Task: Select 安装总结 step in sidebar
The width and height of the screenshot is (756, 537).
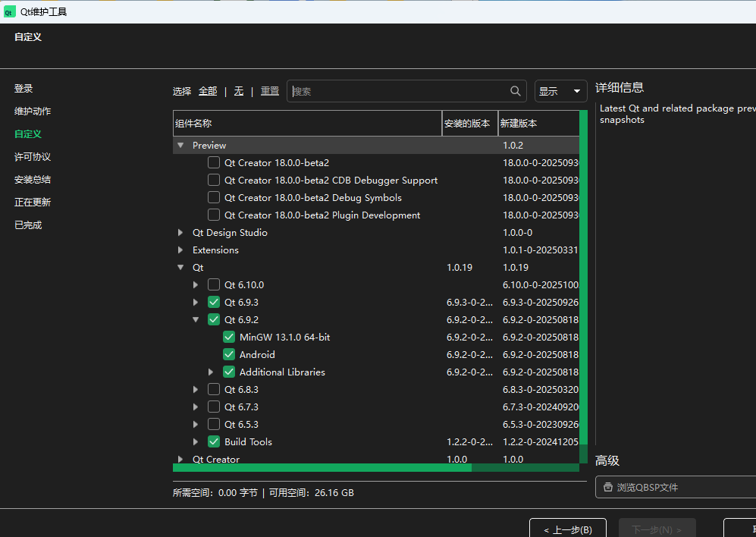Action: [x=33, y=179]
